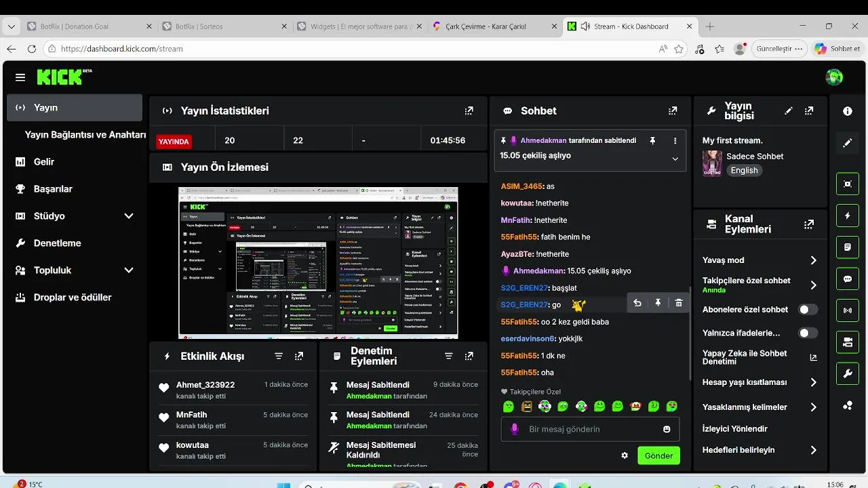Open Yapay Zeka ile Sohbet Denetimi link
The image size is (868, 488).
click(759, 357)
